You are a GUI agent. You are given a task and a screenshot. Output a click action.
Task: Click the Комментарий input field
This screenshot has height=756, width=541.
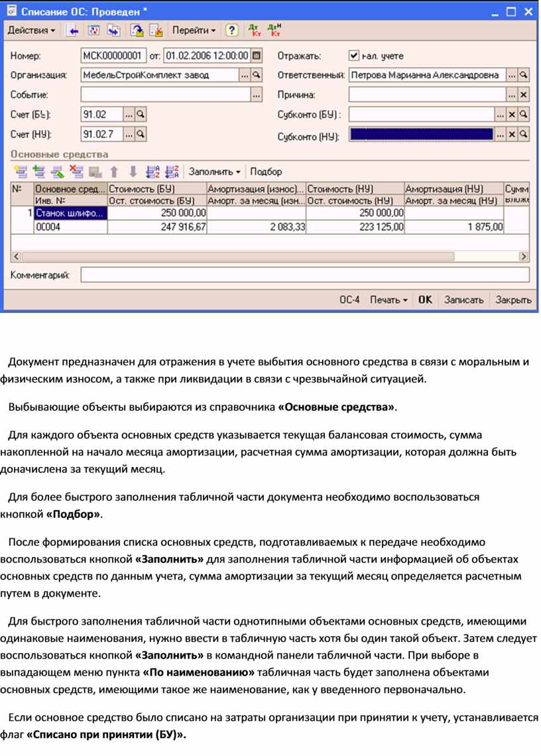point(305,275)
